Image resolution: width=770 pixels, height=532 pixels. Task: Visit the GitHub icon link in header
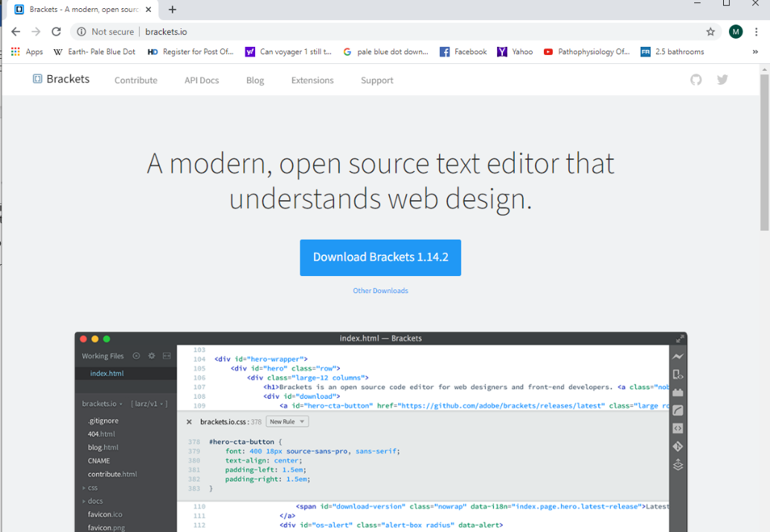pos(696,80)
